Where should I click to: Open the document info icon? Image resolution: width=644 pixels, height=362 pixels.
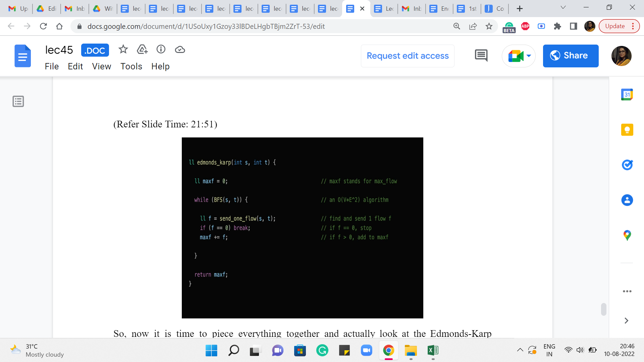161,50
